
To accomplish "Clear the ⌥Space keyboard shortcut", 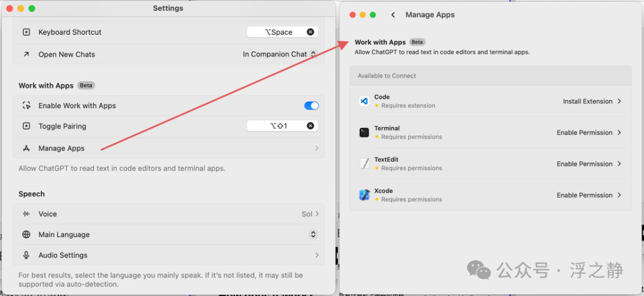I will pos(311,32).
